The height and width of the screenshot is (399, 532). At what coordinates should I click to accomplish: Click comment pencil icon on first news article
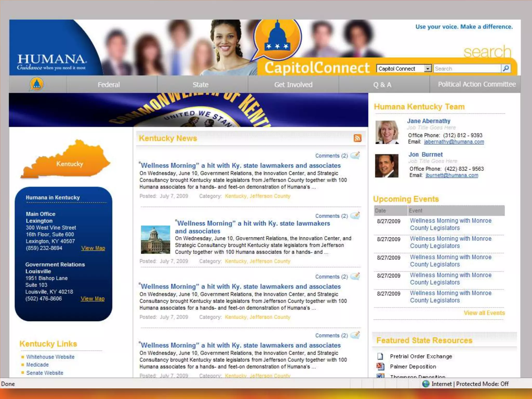pos(355,155)
